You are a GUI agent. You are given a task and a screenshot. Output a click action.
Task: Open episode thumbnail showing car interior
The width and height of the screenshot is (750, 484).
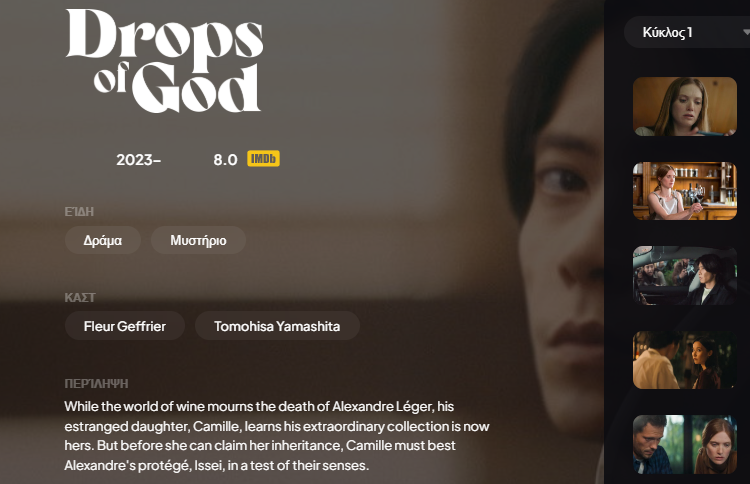(x=684, y=275)
